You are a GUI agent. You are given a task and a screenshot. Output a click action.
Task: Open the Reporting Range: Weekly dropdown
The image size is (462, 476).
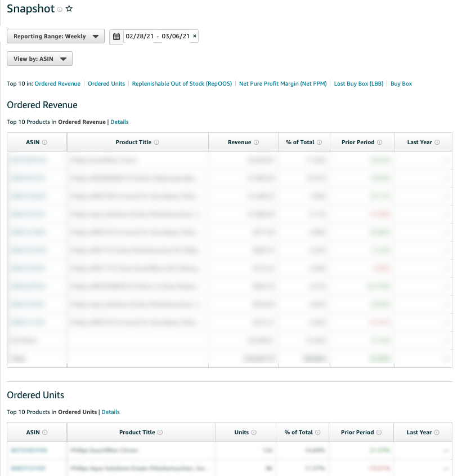coord(55,35)
